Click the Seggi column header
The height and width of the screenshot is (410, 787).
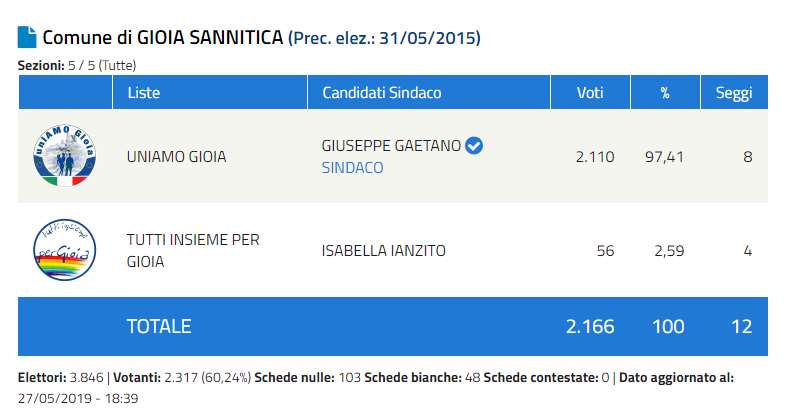pyautogui.click(x=734, y=93)
